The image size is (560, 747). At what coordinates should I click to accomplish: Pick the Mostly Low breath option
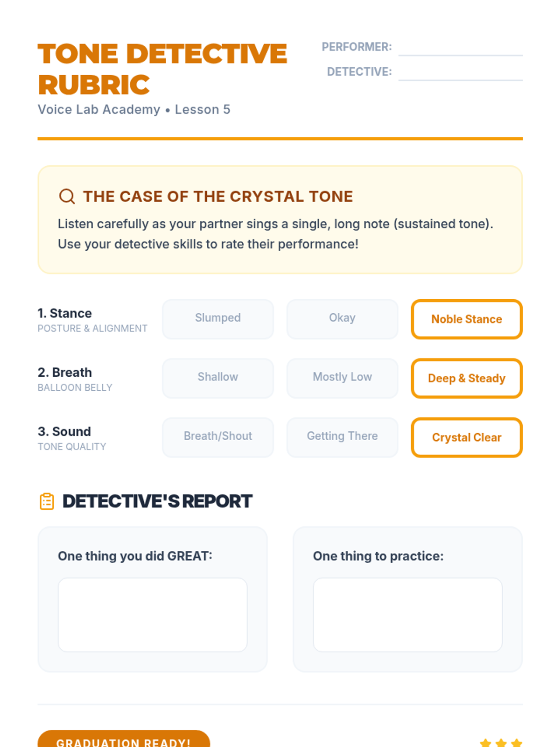click(x=342, y=378)
